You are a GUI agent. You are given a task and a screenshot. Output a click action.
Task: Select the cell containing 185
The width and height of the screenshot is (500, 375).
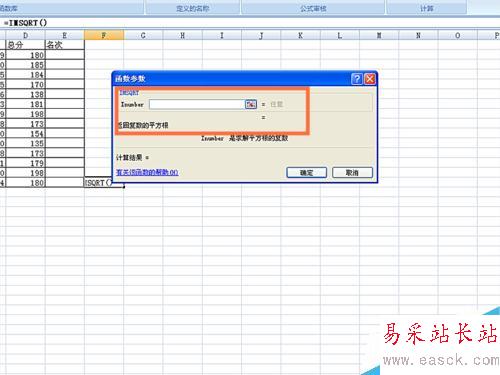point(25,65)
